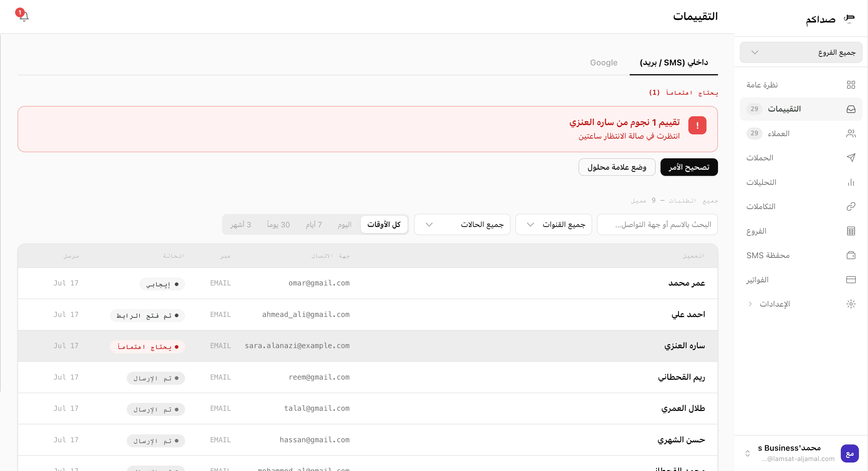Click the محمد's Business account name
This screenshot has width=868, height=471.
coord(789,448)
